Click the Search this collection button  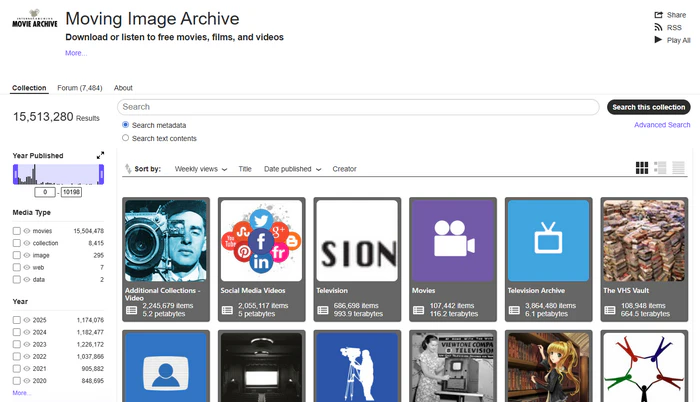[x=648, y=107]
